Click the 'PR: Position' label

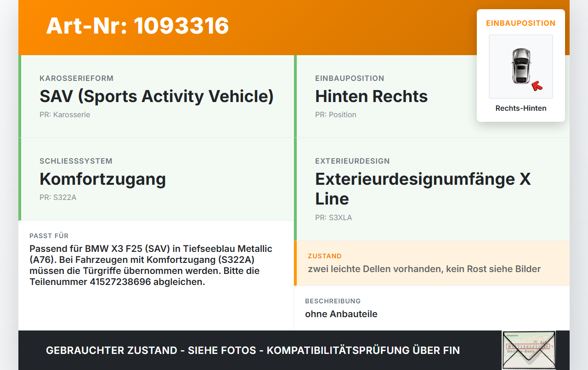pos(336,115)
